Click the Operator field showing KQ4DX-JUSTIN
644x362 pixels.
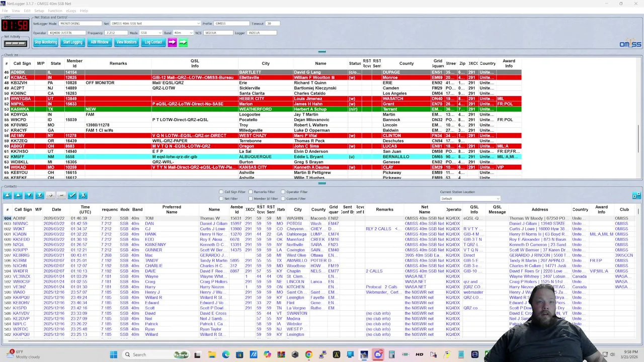click(x=67, y=33)
